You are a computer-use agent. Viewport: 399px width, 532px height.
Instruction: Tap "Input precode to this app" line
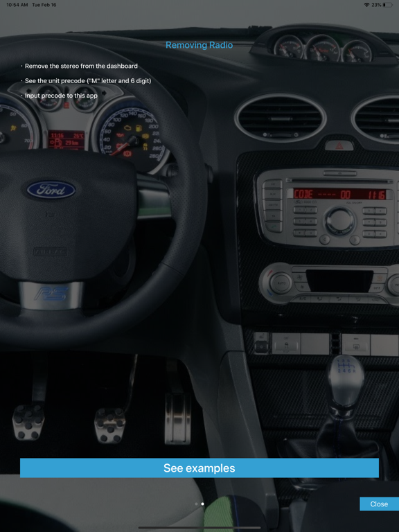[61, 96]
